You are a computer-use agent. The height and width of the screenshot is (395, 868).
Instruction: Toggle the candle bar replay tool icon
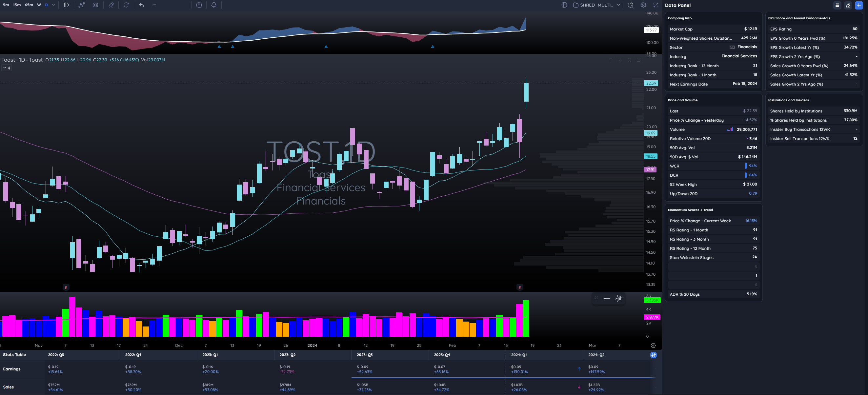[618, 298]
